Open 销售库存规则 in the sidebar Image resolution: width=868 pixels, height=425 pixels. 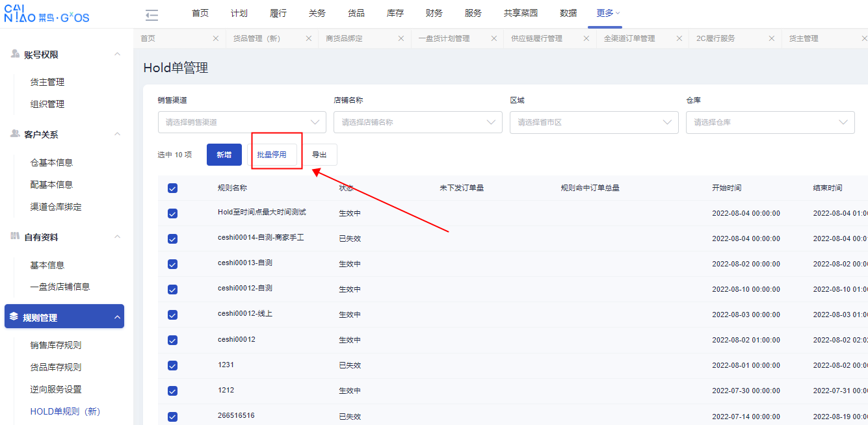(x=56, y=345)
